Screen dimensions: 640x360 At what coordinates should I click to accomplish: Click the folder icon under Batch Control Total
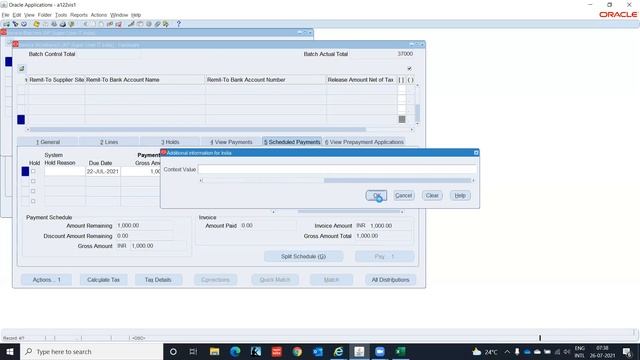point(22,69)
